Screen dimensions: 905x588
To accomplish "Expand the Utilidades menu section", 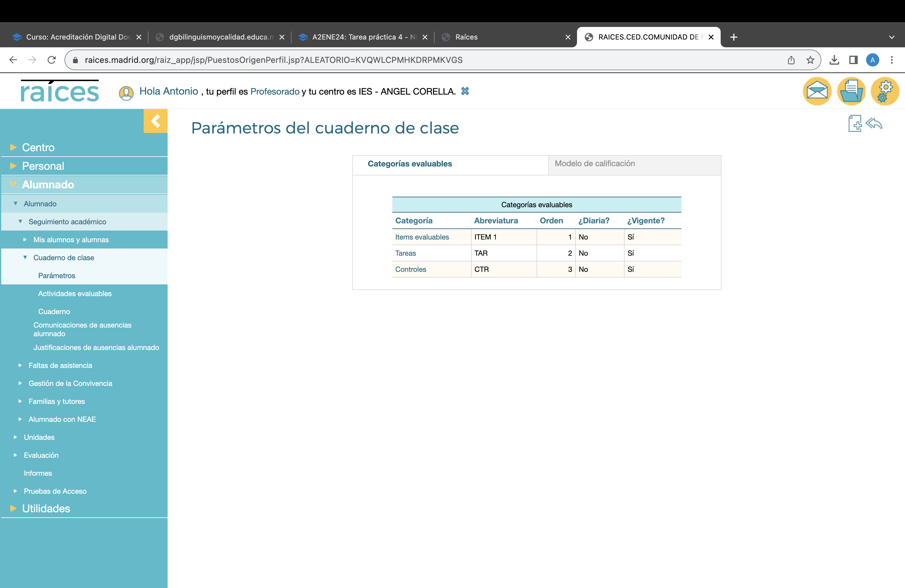I will (x=46, y=508).
